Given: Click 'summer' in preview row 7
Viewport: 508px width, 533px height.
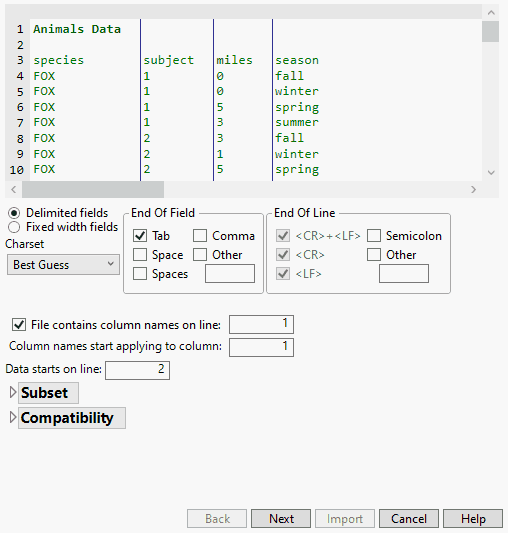Looking at the screenshot, I should pos(297,122).
